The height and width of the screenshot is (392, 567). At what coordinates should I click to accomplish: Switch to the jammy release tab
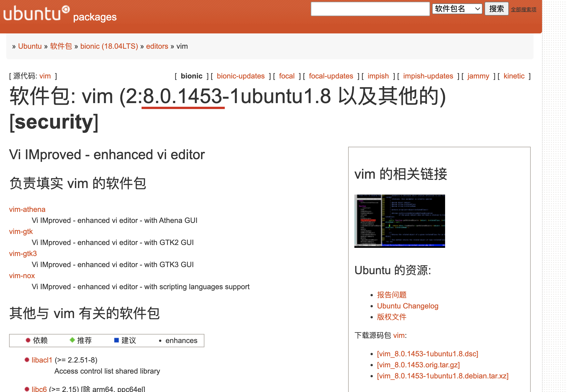478,76
